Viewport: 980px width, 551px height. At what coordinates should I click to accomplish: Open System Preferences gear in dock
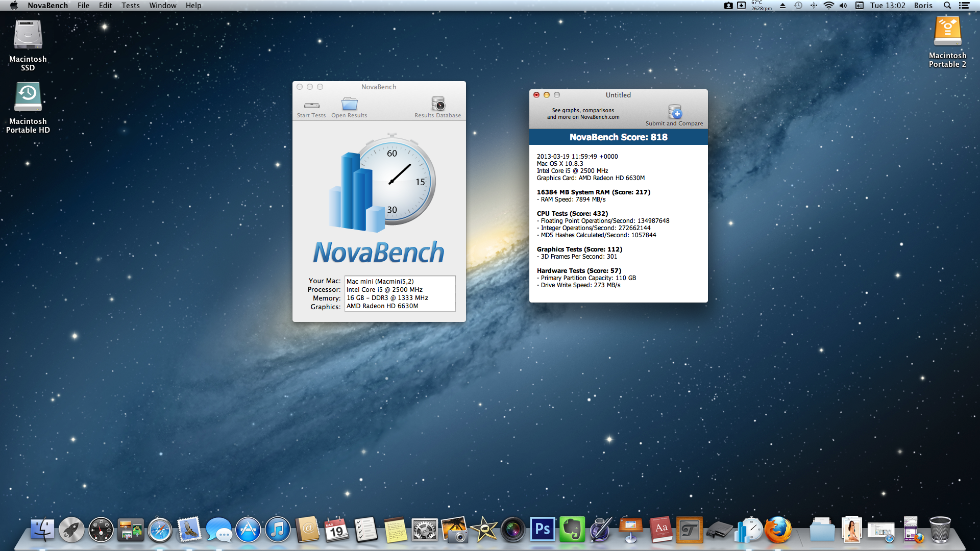425,530
